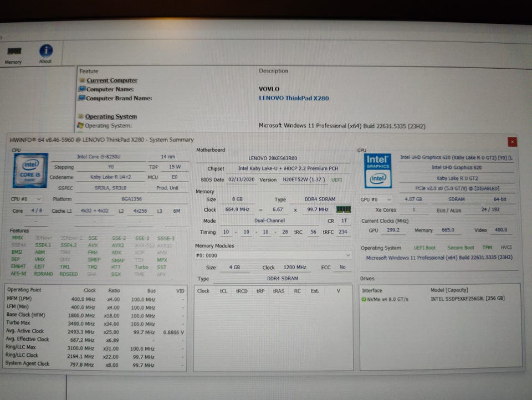Click the Computer Name row icon
The height and width of the screenshot is (400, 532).
[82, 89]
